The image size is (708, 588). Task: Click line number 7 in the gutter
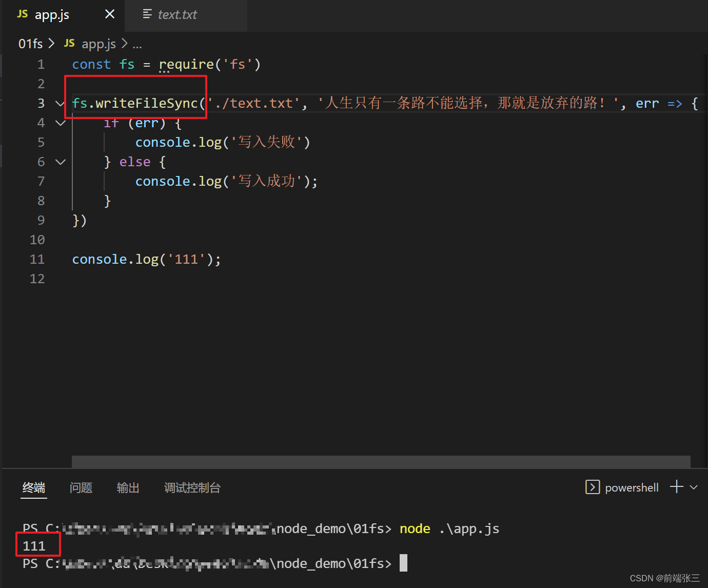(41, 182)
